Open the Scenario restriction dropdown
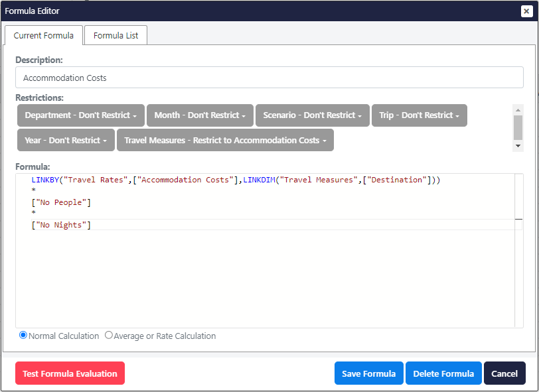This screenshot has width=539, height=392. 312,115
